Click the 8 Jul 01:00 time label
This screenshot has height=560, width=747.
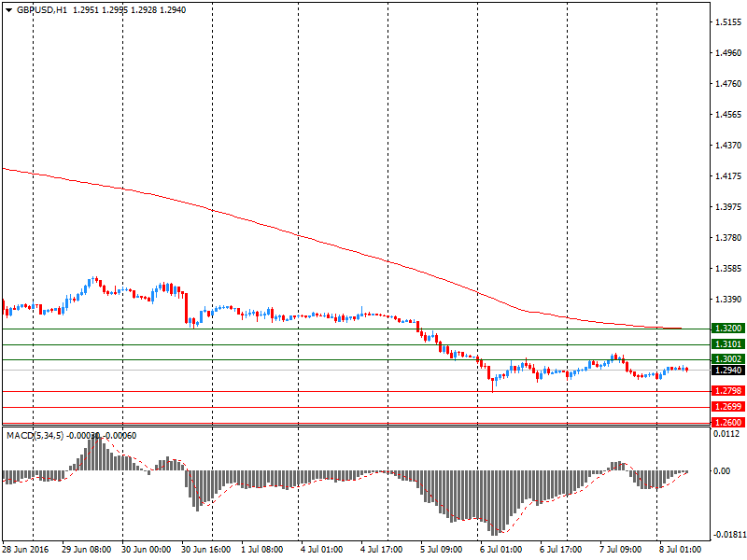680,550
